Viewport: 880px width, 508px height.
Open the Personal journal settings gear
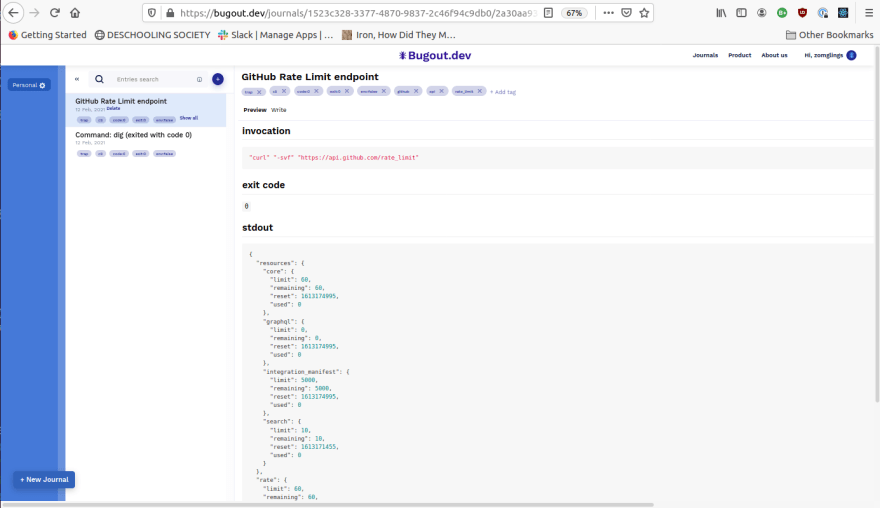[42, 85]
